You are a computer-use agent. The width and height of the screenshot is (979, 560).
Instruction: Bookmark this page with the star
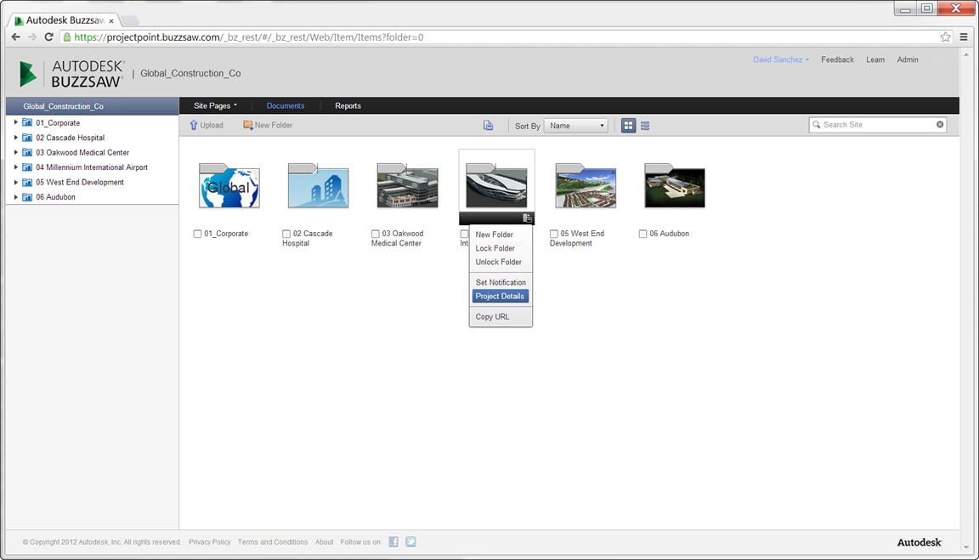(945, 37)
